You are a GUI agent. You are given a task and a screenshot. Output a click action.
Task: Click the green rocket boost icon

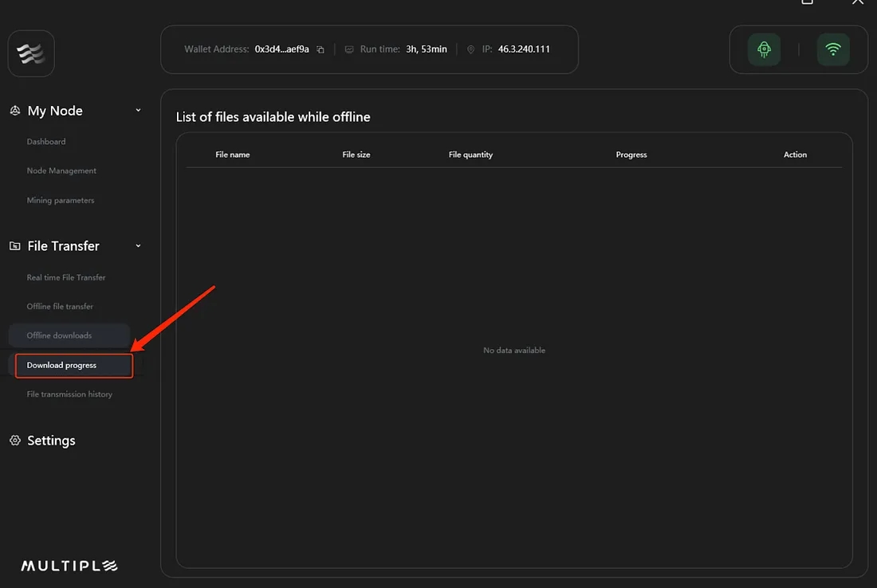[x=764, y=49]
